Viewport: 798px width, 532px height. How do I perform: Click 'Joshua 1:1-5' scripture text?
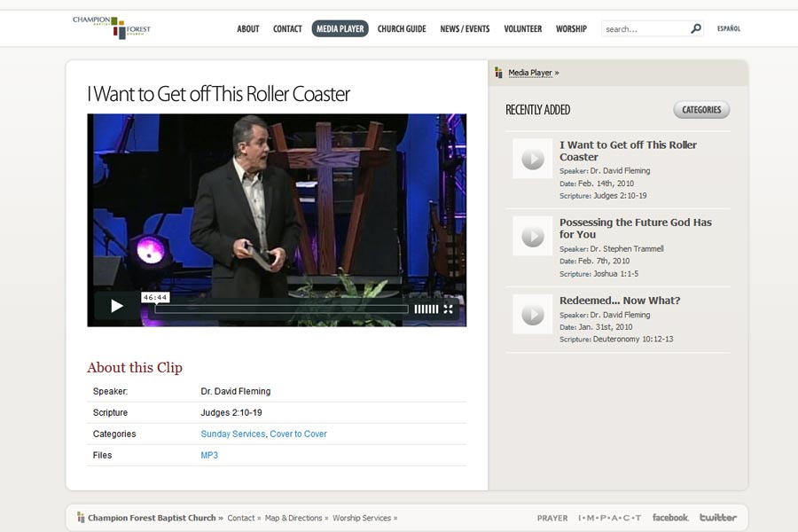(x=616, y=273)
